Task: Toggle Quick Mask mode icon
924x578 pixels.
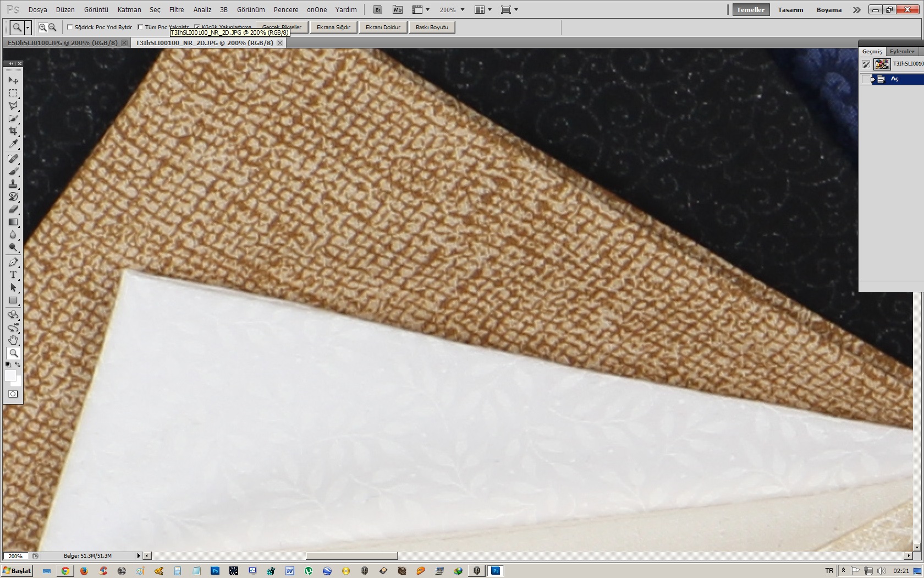Action: [x=13, y=394]
